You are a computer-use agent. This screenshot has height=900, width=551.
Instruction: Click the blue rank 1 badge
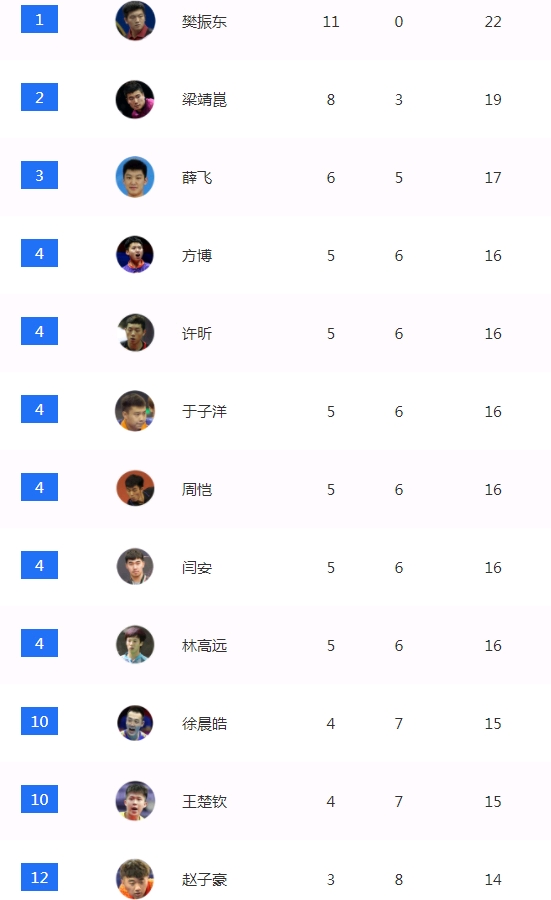[39, 20]
